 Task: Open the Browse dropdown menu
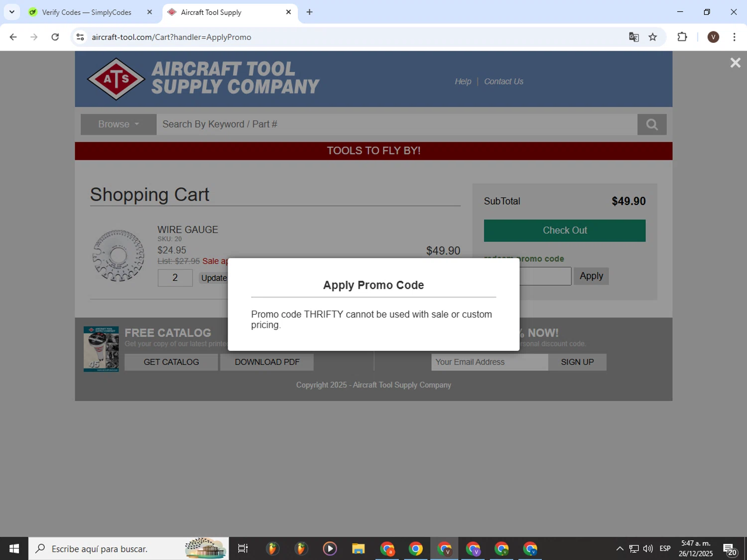119,124
